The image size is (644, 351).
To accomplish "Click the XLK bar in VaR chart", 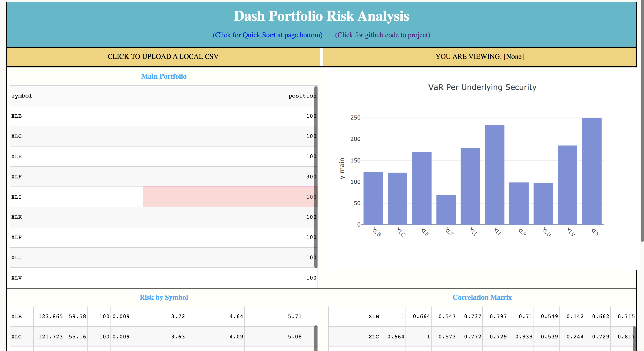I will pos(494,175).
